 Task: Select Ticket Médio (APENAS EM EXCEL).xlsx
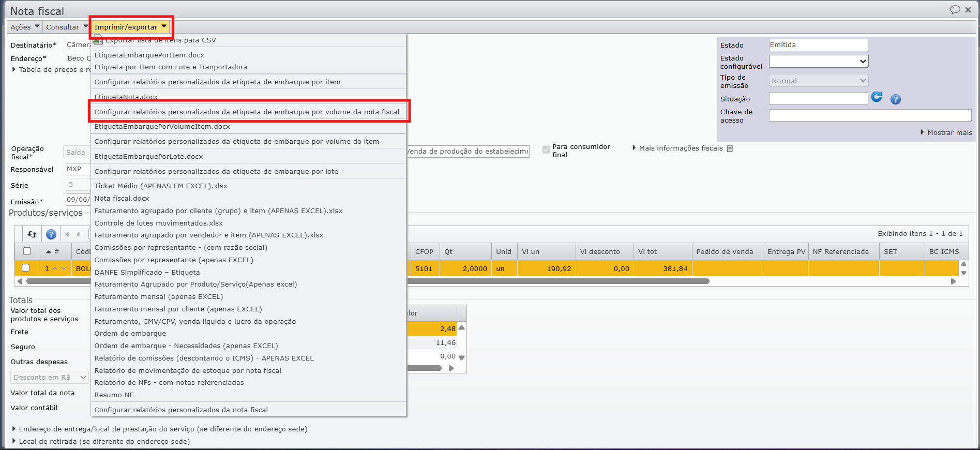pyautogui.click(x=249, y=186)
